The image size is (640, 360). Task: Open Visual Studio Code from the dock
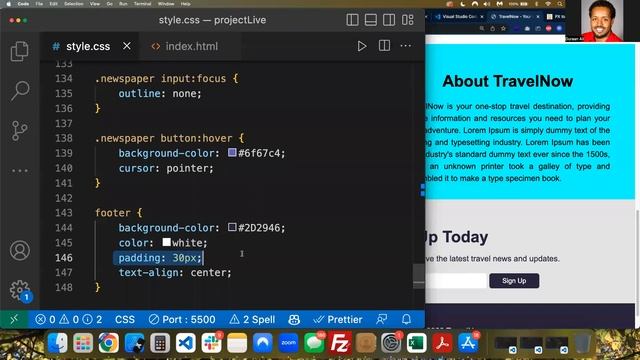tap(186, 343)
